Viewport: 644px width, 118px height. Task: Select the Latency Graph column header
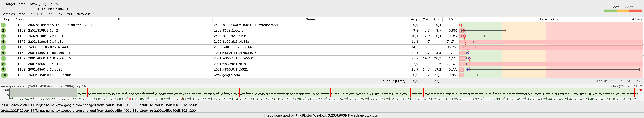click(551, 19)
